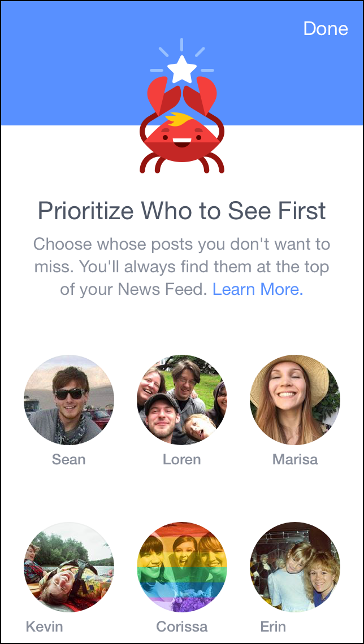Tap the Kevin name label
Viewport: 364px width, 644px height.
(45, 626)
